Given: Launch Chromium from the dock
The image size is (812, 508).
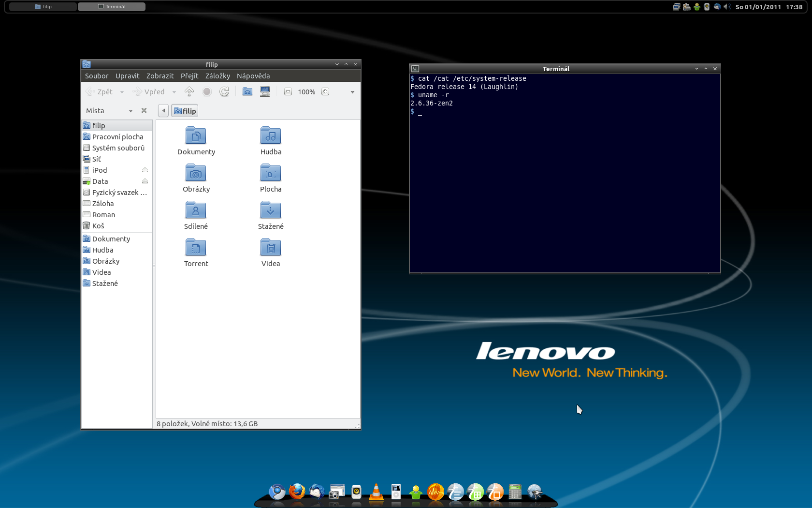Looking at the screenshot, I should coord(277,492).
